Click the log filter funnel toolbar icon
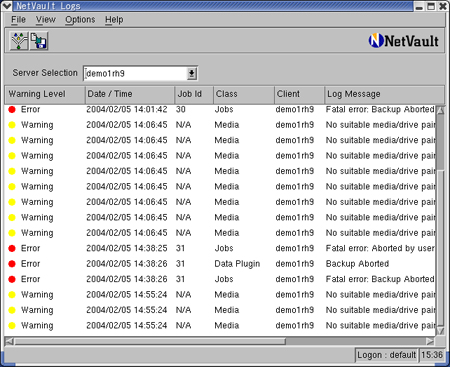This screenshot has width=450, height=367. (19, 41)
